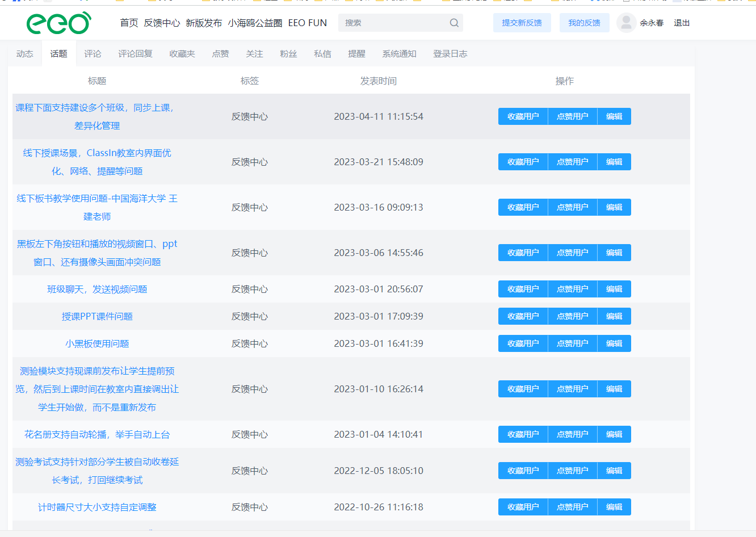Viewport: 756px width, 537px height.
Task: Switch to the 评论 tab
Action: point(93,53)
